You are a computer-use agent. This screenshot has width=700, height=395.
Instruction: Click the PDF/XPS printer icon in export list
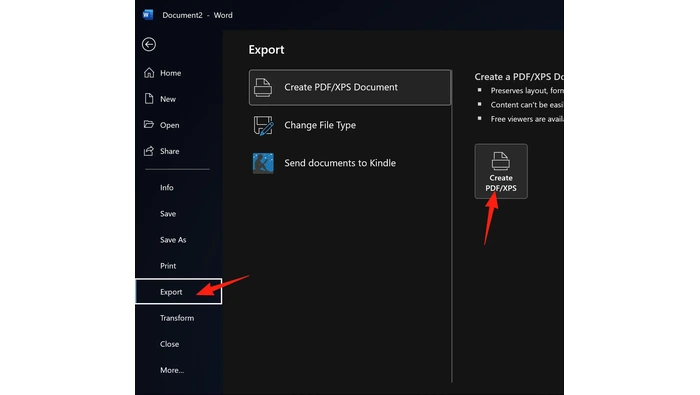[x=263, y=87]
